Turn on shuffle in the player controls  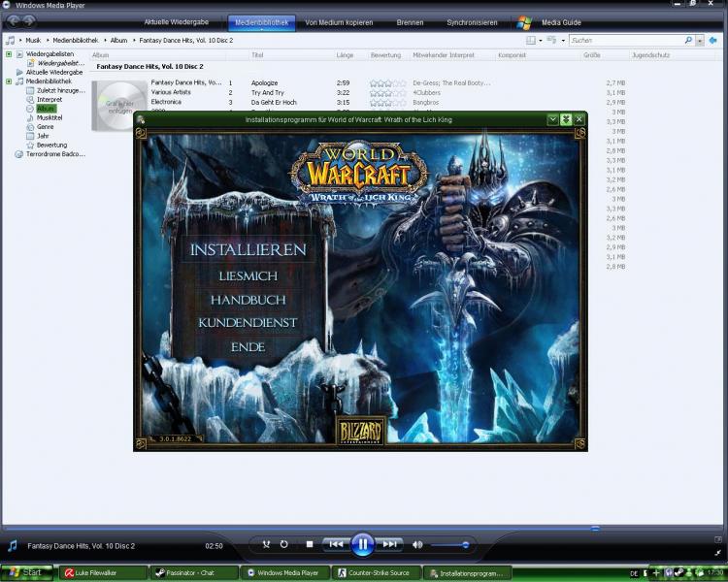(x=266, y=544)
